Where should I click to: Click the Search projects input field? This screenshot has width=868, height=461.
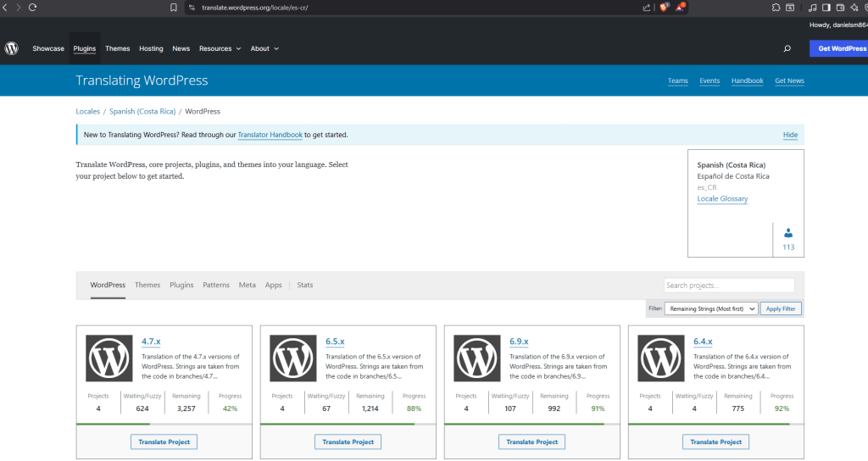tap(728, 286)
